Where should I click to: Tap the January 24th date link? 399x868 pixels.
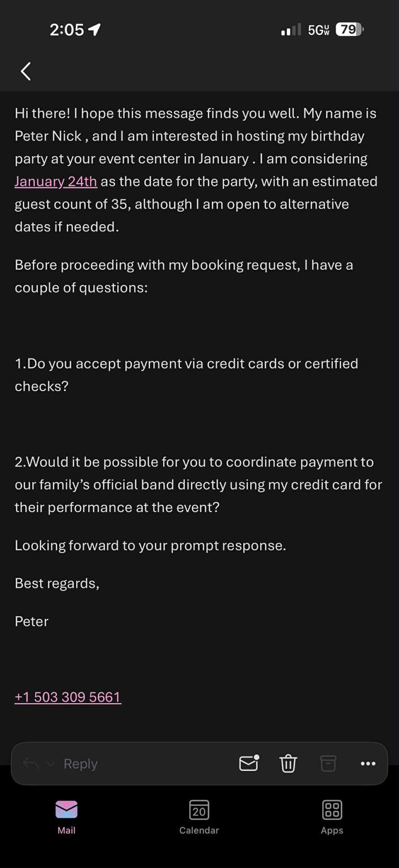56,181
